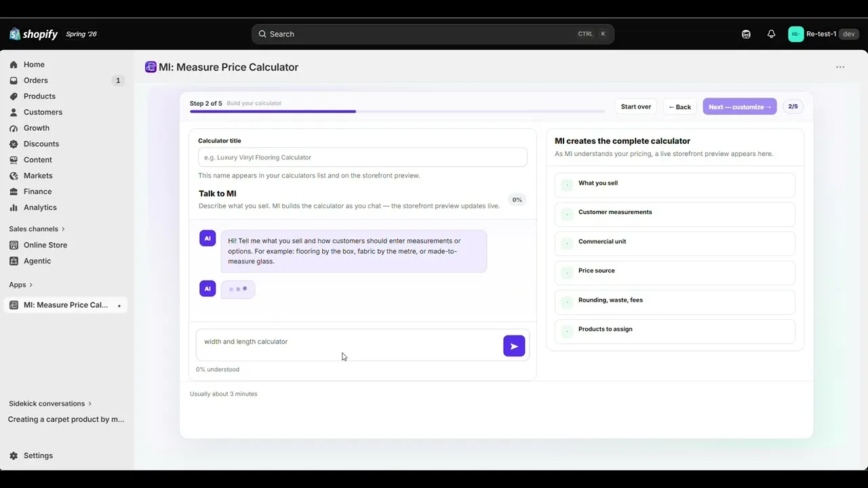Open the Markets globe icon
Image resolution: width=868 pixels, height=488 pixels.
[14, 176]
